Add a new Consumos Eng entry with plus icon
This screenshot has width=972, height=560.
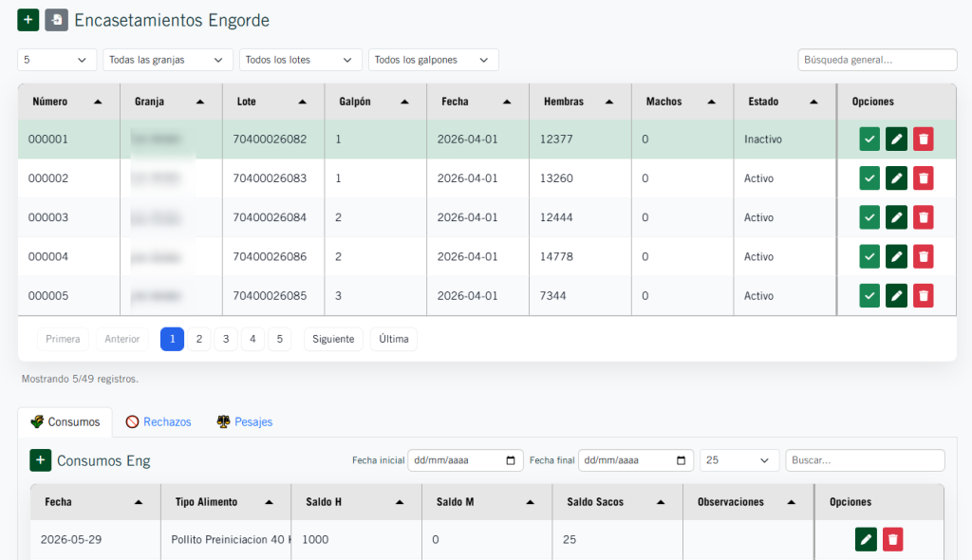click(x=40, y=460)
